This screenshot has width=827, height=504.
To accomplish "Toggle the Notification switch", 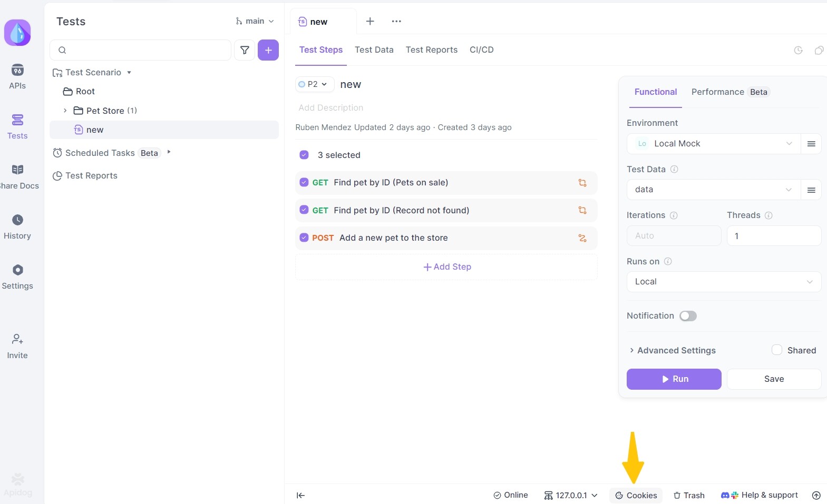I will click(688, 316).
